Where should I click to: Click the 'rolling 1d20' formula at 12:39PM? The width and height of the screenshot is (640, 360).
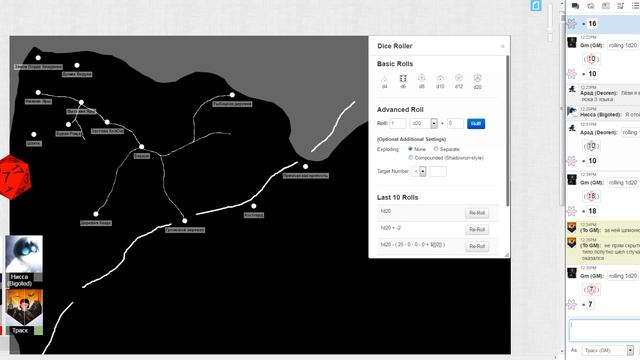tap(622, 276)
